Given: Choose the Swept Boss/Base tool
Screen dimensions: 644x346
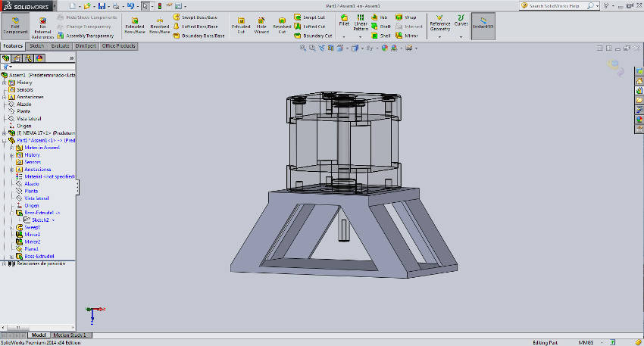Looking at the screenshot, I should (195, 17).
